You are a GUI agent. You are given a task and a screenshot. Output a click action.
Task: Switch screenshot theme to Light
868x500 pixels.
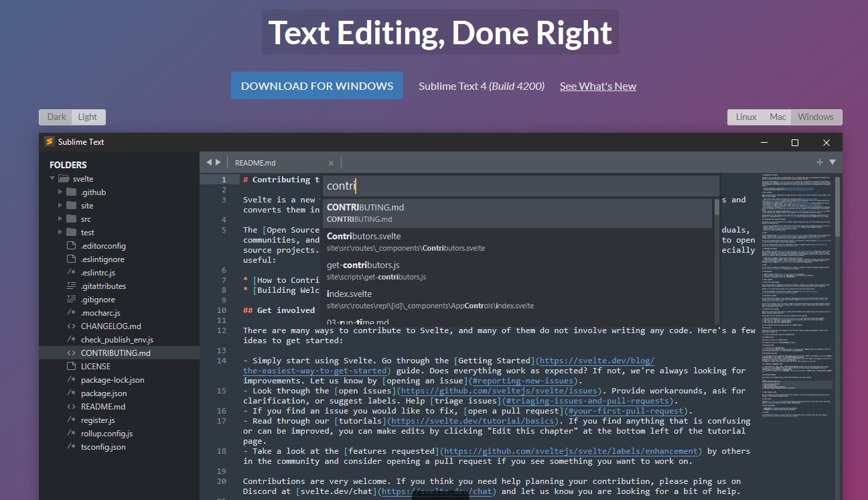click(88, 117)
